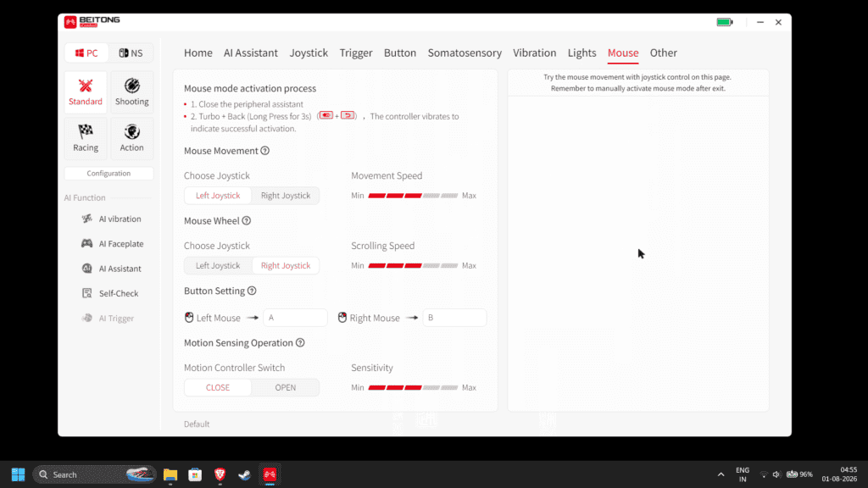This screenshot has width=868, height=488.
Task: Switch to NS platform mode
Action: pyautogui.click(x=131, y=53)
